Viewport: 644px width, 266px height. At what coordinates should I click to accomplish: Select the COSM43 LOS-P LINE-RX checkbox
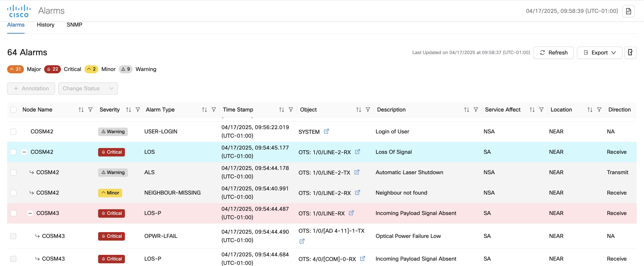coord(13,213)
